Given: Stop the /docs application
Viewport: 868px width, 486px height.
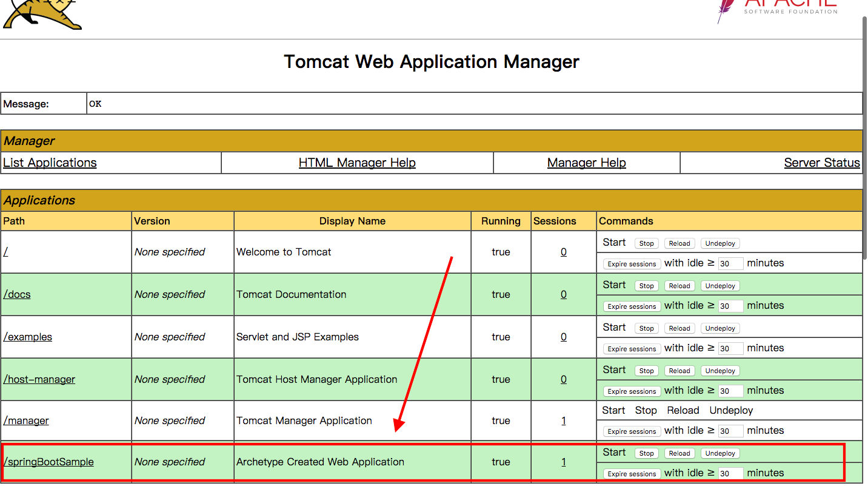Looking at the screenshot, I should 647,286.
